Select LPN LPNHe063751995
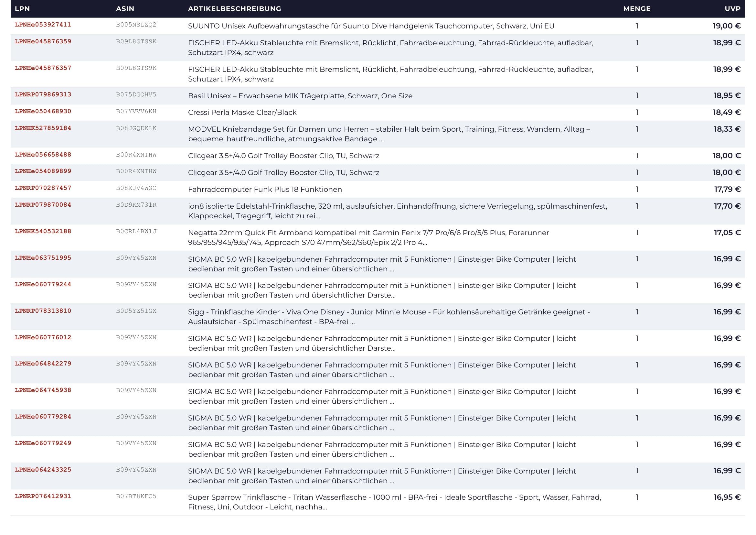The width and height of the screenshot is (756, 535). coord(43,258)
